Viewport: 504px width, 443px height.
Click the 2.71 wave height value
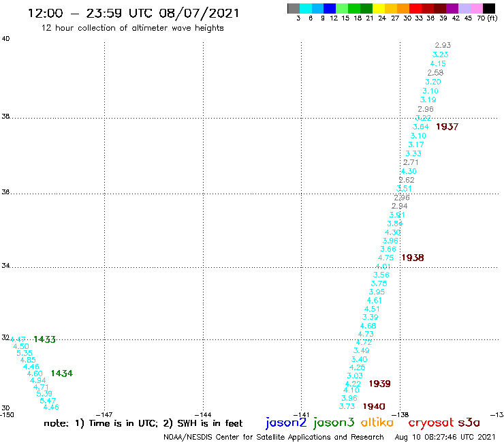click(411, 162)
